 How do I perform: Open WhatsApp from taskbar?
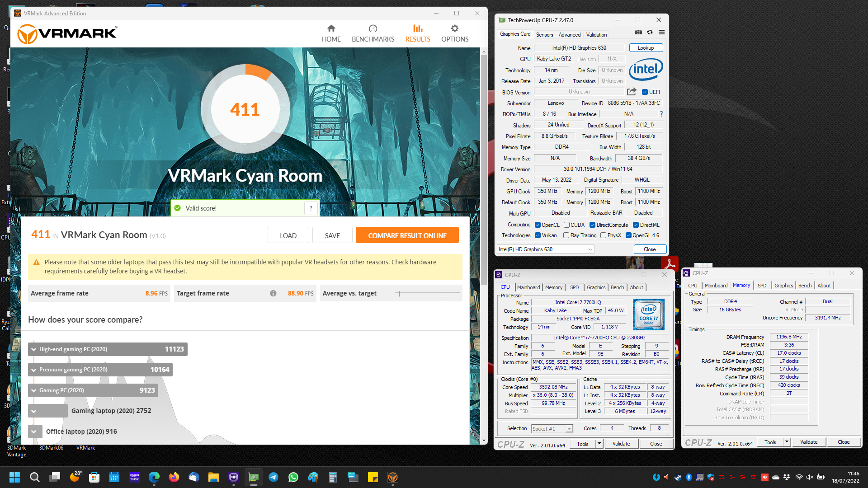(x=293, y=477)
